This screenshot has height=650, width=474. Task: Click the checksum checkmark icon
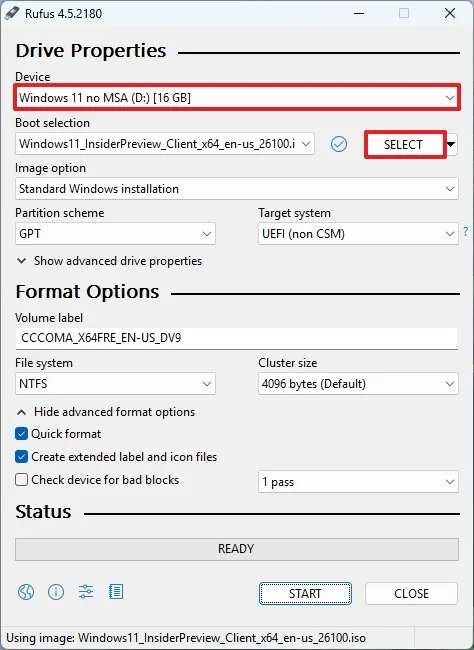pos(339,144)
